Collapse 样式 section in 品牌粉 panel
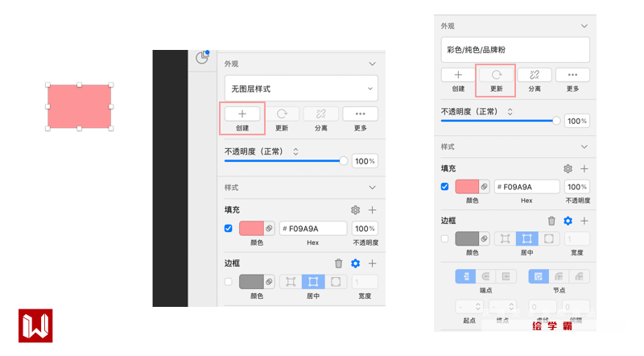644x356 pixels. point(584,147)
